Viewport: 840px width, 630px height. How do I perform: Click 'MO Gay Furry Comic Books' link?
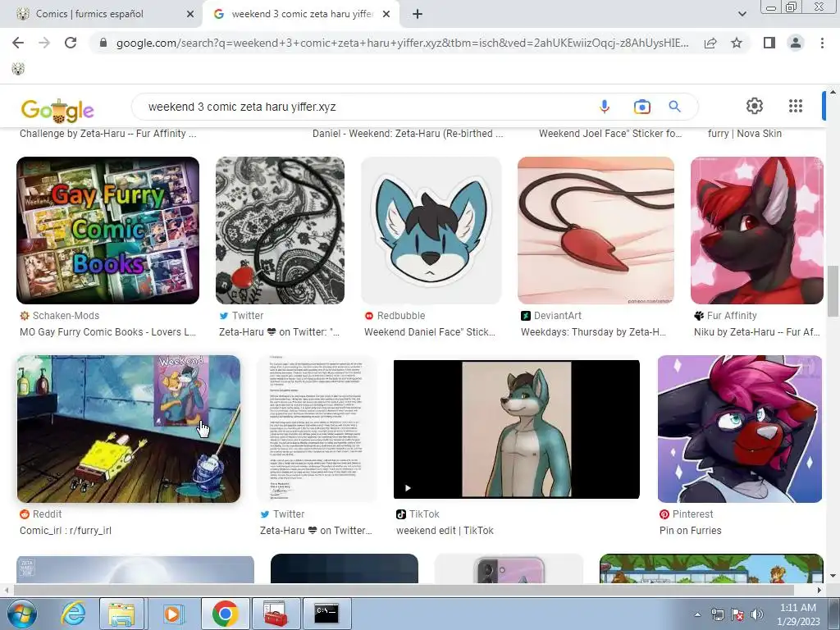point(107,332)
